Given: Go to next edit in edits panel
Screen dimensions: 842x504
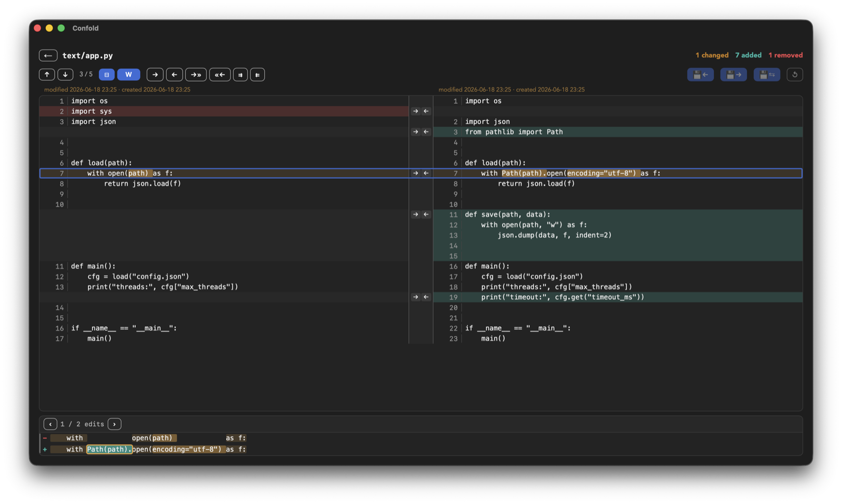Looking at the screenshot, I should tap(114, 424).
